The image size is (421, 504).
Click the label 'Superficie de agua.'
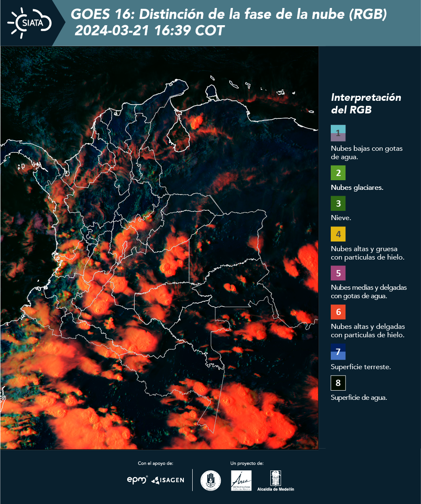(359, 398)
